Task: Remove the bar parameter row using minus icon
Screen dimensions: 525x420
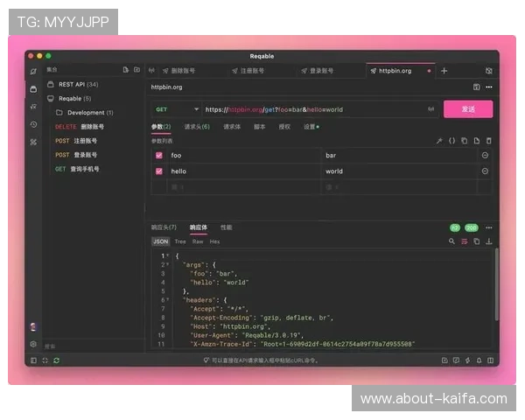Action: pyautogui.click(x=485, y=155)
